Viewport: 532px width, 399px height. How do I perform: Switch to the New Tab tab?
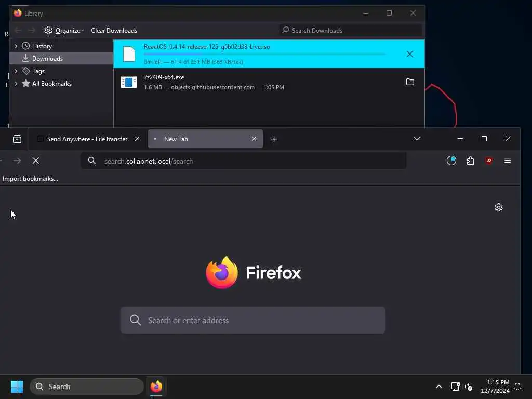pos(205,139)
